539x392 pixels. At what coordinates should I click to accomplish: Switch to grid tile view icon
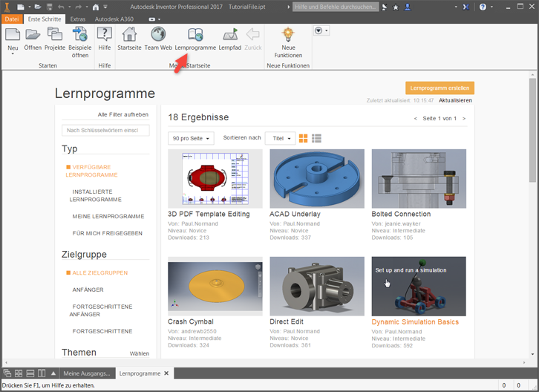click(x=303, y=139)
